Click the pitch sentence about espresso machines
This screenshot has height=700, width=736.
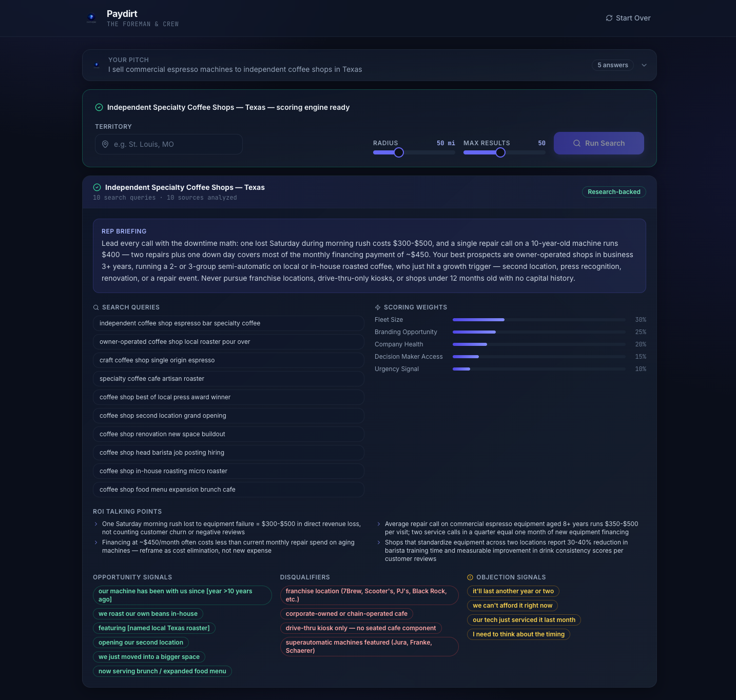[235, 69]
